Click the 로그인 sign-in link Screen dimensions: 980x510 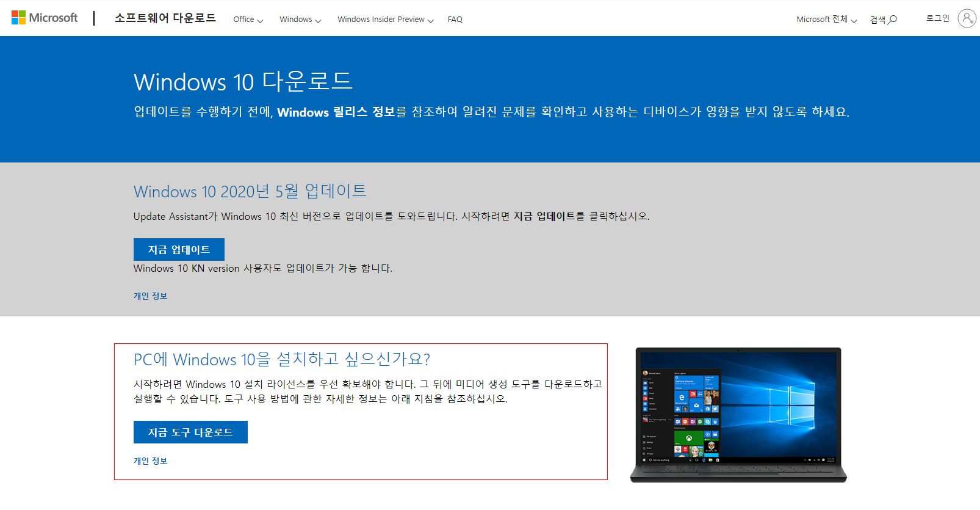click(x=938, y=18)
